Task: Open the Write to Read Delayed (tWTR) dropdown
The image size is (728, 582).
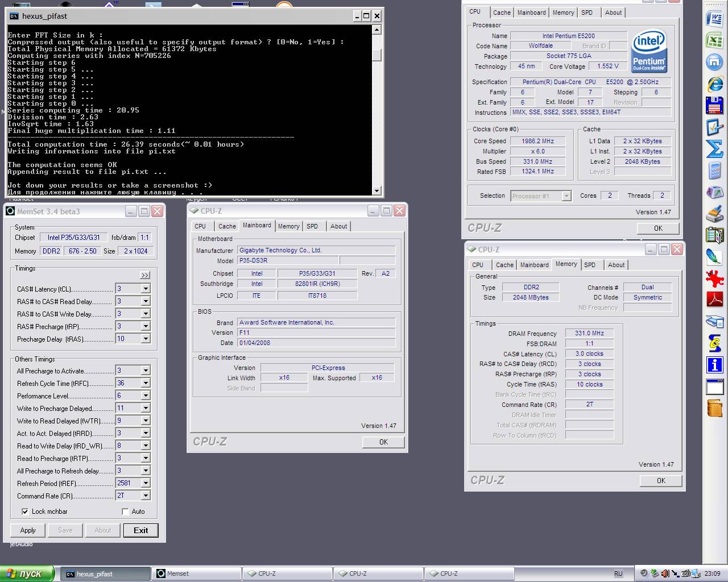Action: pyautogui.click(x=146, y=421)
